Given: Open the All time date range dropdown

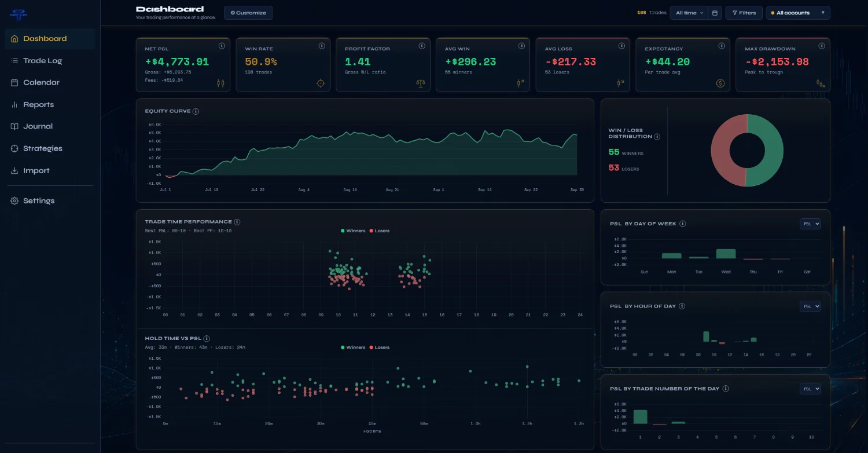Looking at the screenshot, I should click(689, 13).
